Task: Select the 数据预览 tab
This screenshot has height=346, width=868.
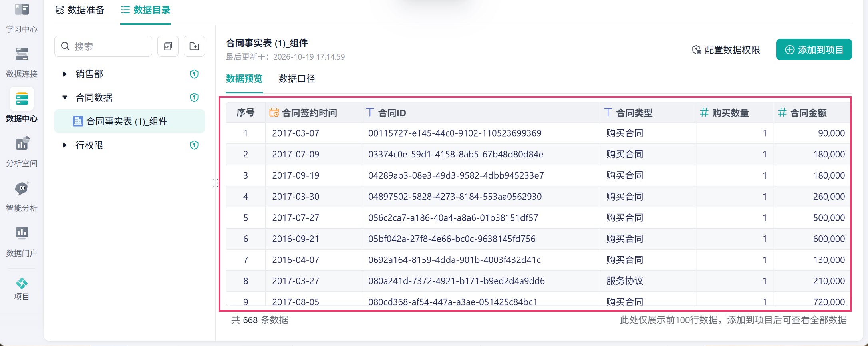Action: [244, 79]
